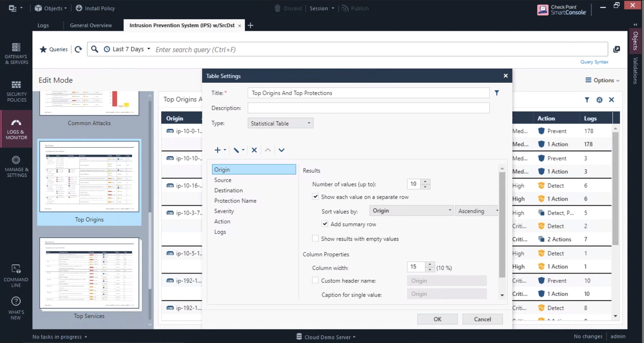The width and height of the screenshot is (644, 343).
Task: Switch to the Logs tab
Action: click(43, 25)
